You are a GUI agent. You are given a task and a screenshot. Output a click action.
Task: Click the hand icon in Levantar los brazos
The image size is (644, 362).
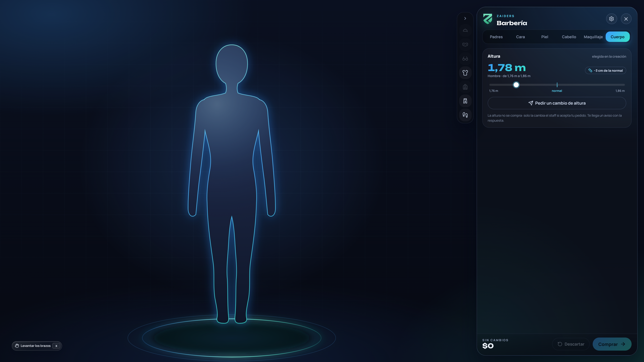click(17, 346)
